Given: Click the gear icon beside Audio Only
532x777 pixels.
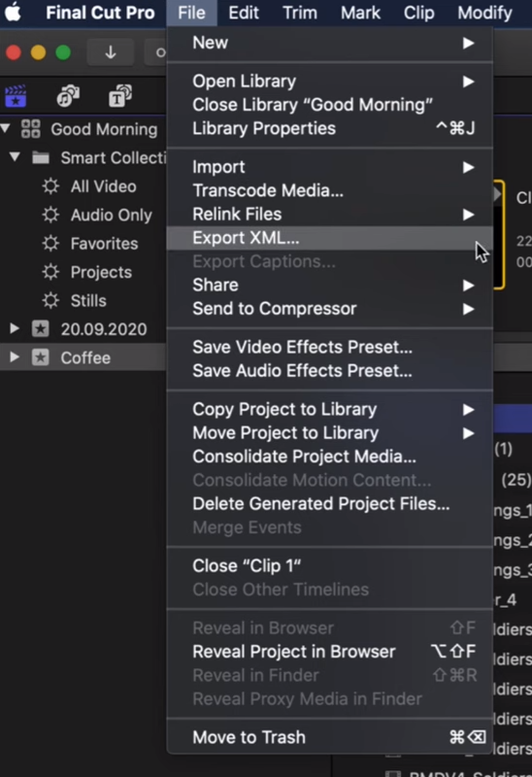Looking at the screenshot, I should [50, 215].
